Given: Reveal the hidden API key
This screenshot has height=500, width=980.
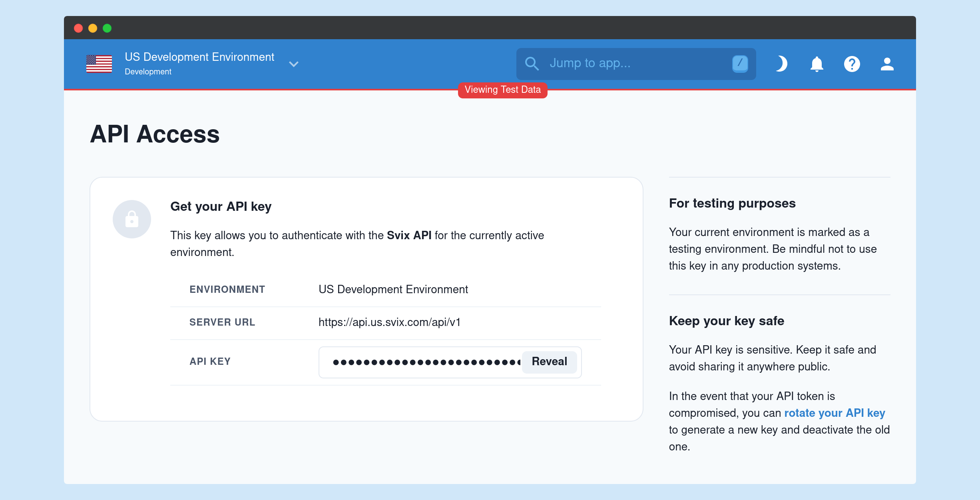Looking at the screenshot, I should click(549, 361).
